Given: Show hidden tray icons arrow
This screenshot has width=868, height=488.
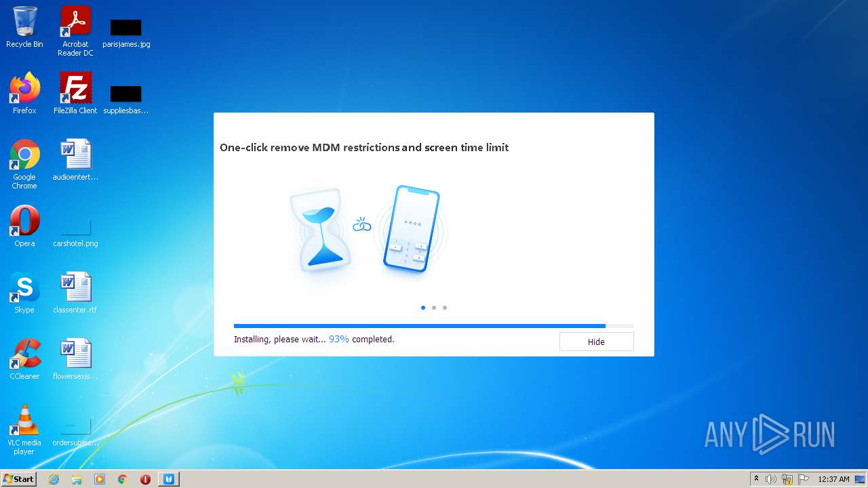Looking at the screenshot, I should (756, 479).
